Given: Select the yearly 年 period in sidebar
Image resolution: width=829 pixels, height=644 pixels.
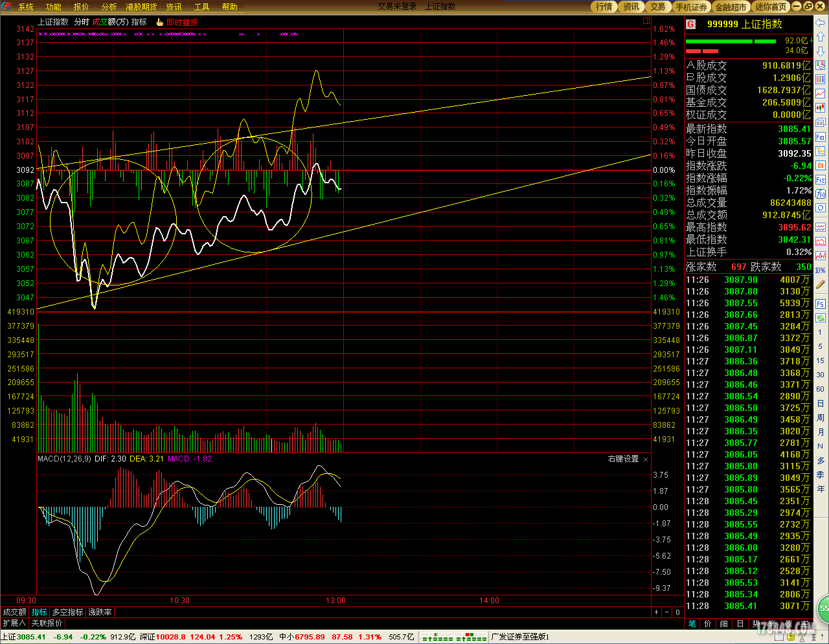Looking at the screenshot, I should pos(820,489).
